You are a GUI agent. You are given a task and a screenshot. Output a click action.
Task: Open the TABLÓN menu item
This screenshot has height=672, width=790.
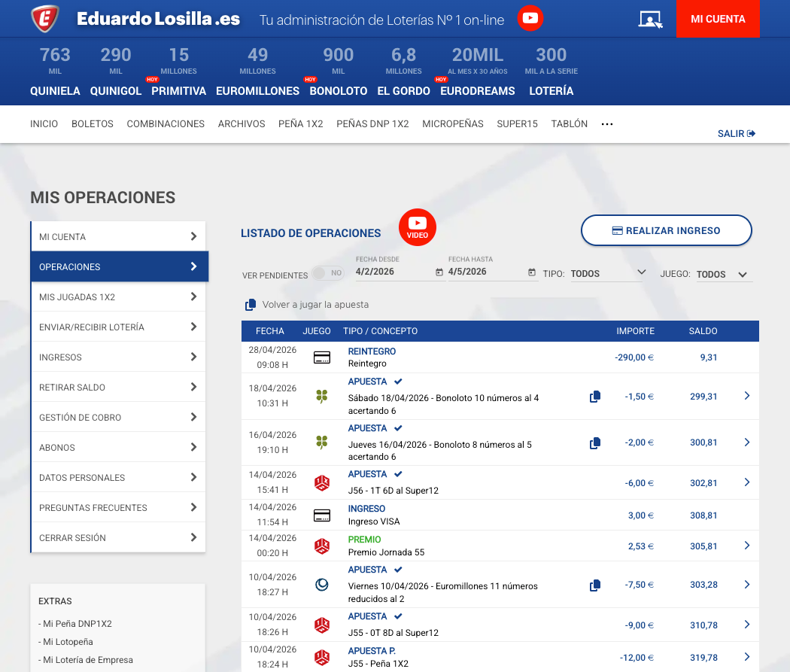coord(570,124)
